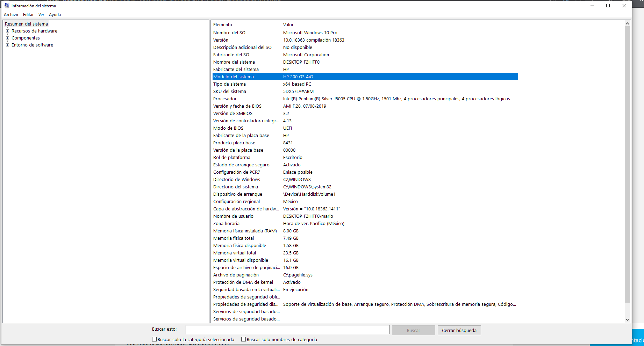The width and height of the screenshot is (644, 346).
Task: Expand the Entorno de software node
Action: (x=7, y=45)
